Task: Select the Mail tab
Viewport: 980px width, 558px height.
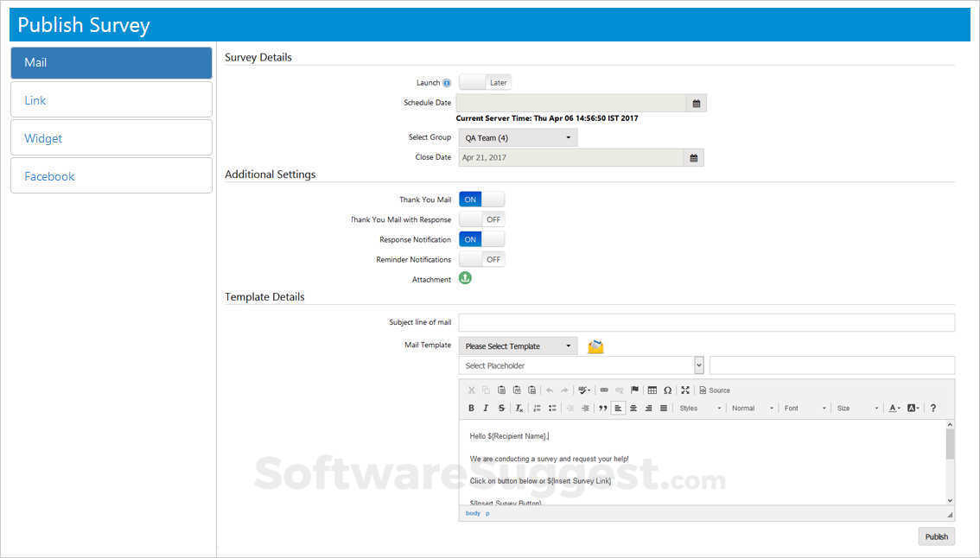Action: [111, 62]
